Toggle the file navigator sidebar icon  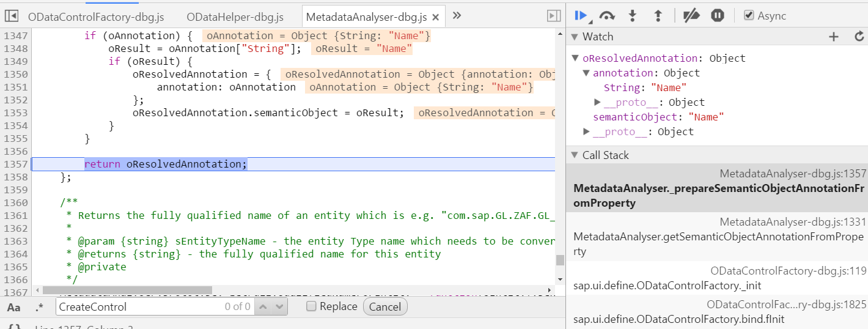click(11, 16)
